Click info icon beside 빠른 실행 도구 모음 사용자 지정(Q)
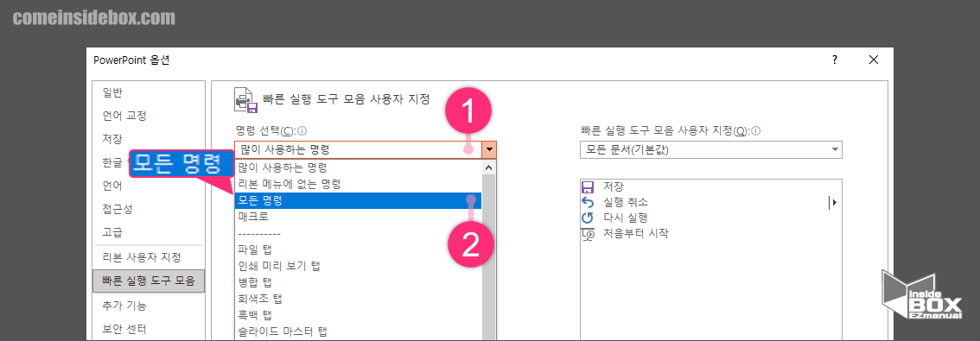 pos(756,131)
